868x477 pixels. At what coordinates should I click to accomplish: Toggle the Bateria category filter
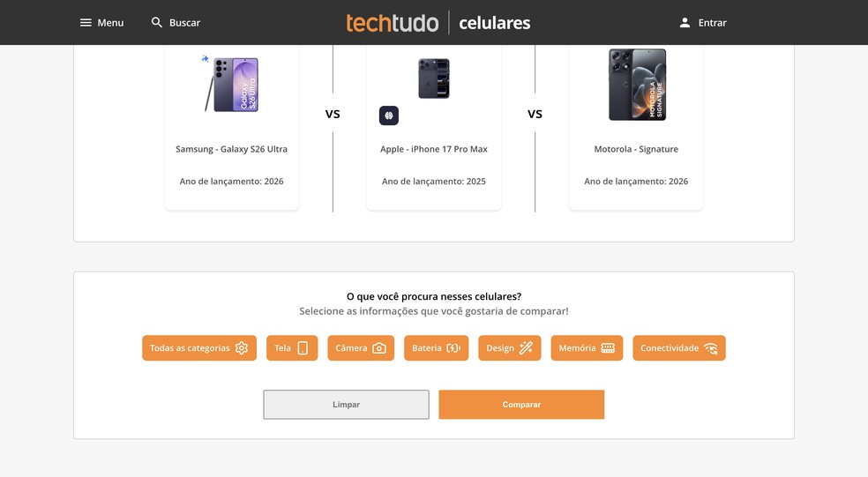(x=436, y=348)
